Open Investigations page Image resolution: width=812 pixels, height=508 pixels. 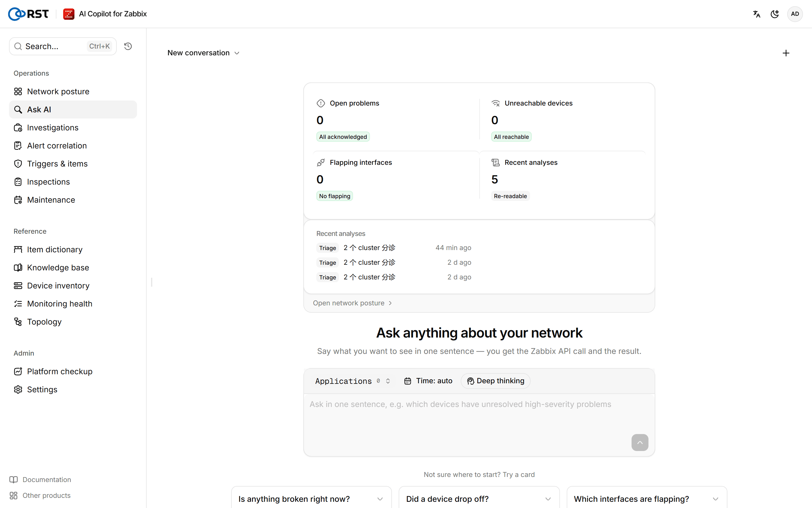point(73,128)
